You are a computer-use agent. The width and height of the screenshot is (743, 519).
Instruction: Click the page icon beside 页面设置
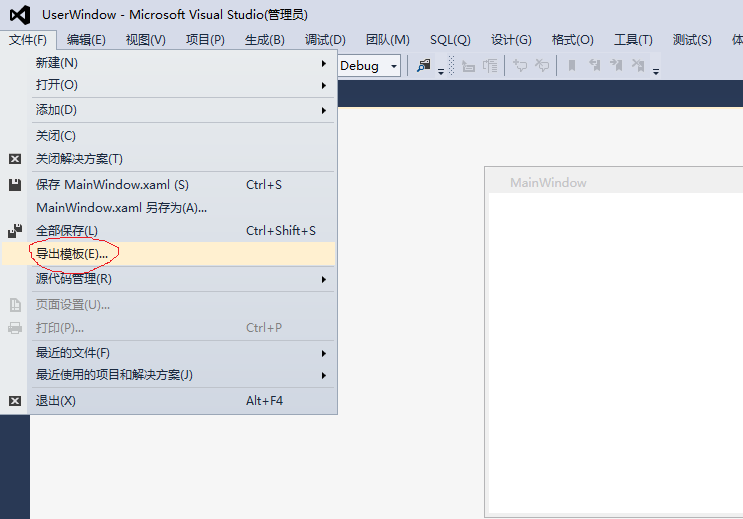[15, 305]
